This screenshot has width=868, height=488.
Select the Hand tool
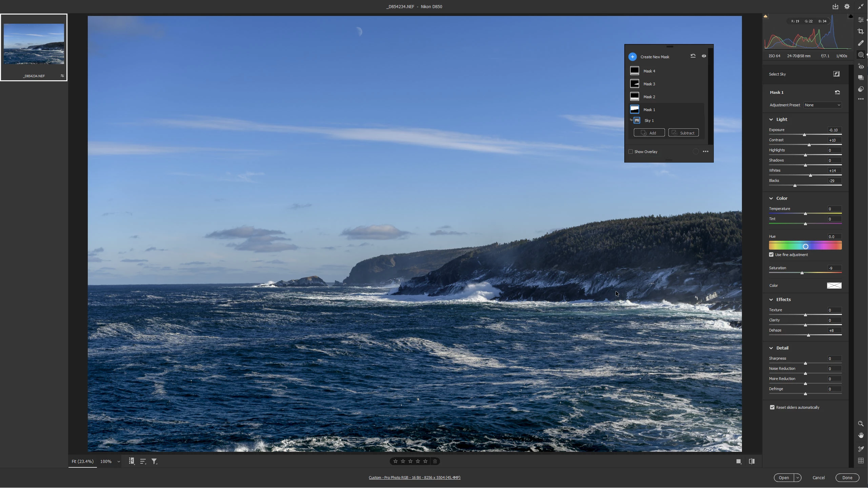(861, 436)
